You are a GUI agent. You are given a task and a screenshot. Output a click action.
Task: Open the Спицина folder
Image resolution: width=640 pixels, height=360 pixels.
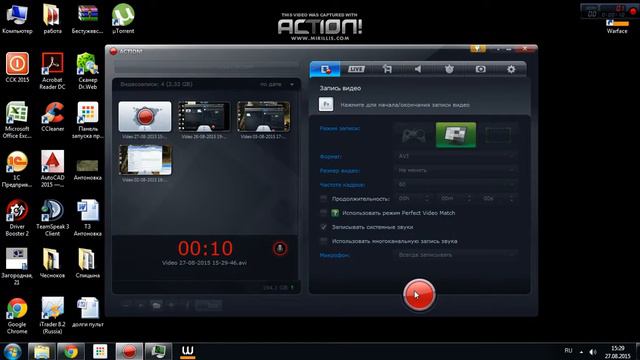click(87, 264)
